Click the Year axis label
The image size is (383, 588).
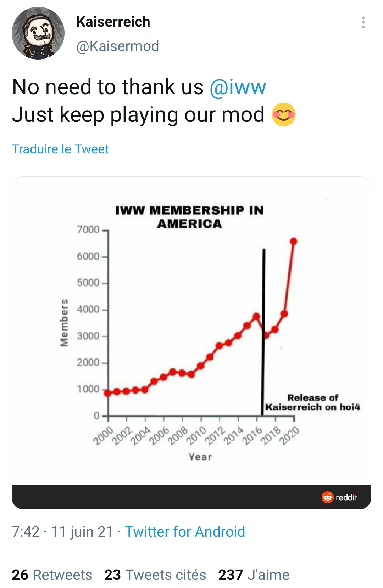[200, 457]
